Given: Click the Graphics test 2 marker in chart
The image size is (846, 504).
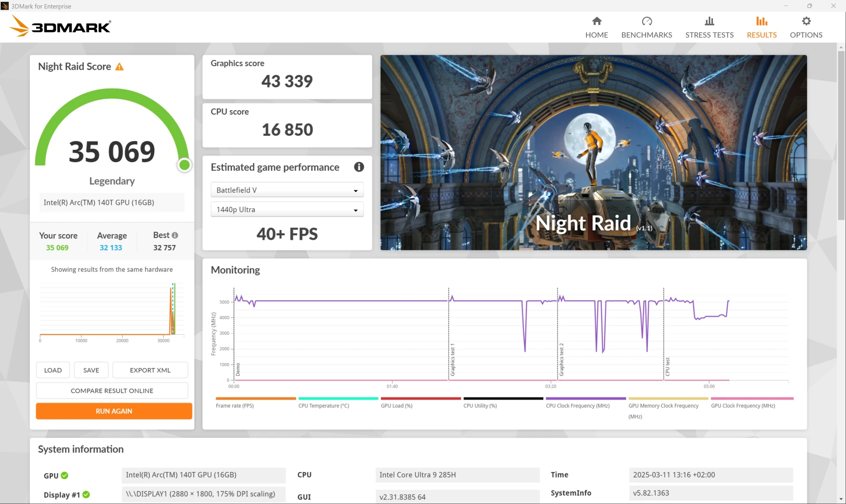Looking at the screenshot, I should 561,360.
